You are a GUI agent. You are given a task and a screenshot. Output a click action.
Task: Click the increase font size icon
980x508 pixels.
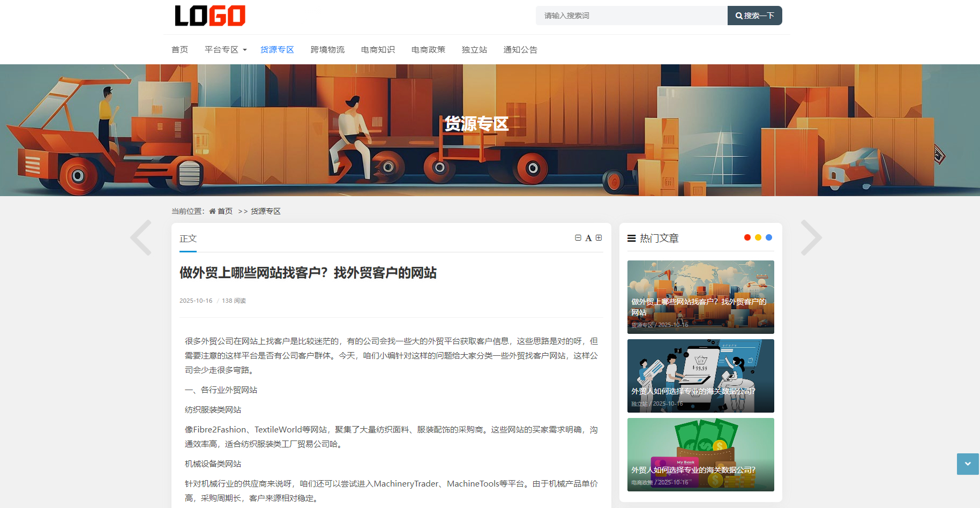pos(599,237)
